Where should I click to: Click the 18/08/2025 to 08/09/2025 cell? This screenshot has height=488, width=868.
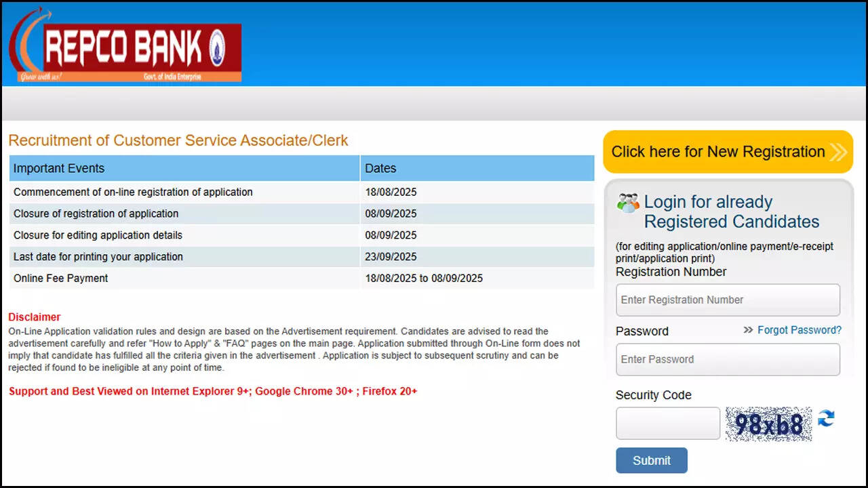tap(477, 278)
